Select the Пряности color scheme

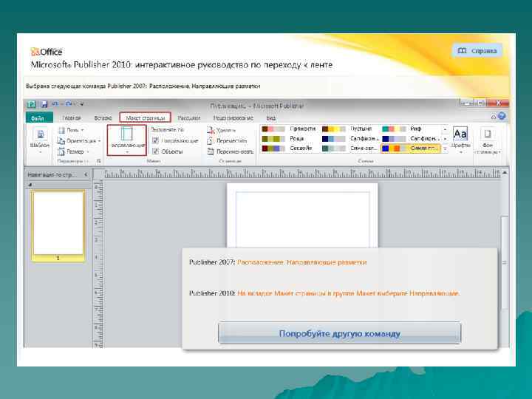click(x=289, y=129)
